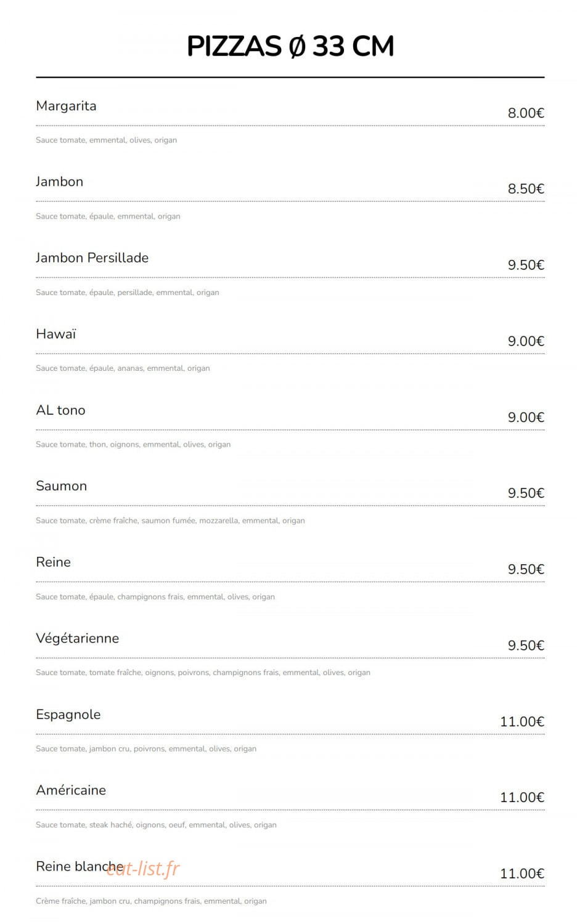Image resolution: width=577 pixels, height=924 pixels.
Task: Select the Hawaï pizza name
Action: pyautogui.click(x=56, y=334)
